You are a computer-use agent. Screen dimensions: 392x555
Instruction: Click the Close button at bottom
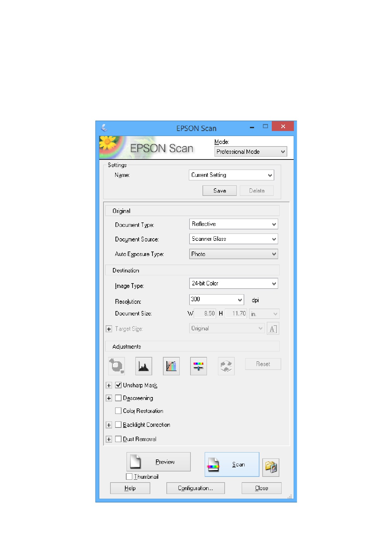click(x=262, y=488)
